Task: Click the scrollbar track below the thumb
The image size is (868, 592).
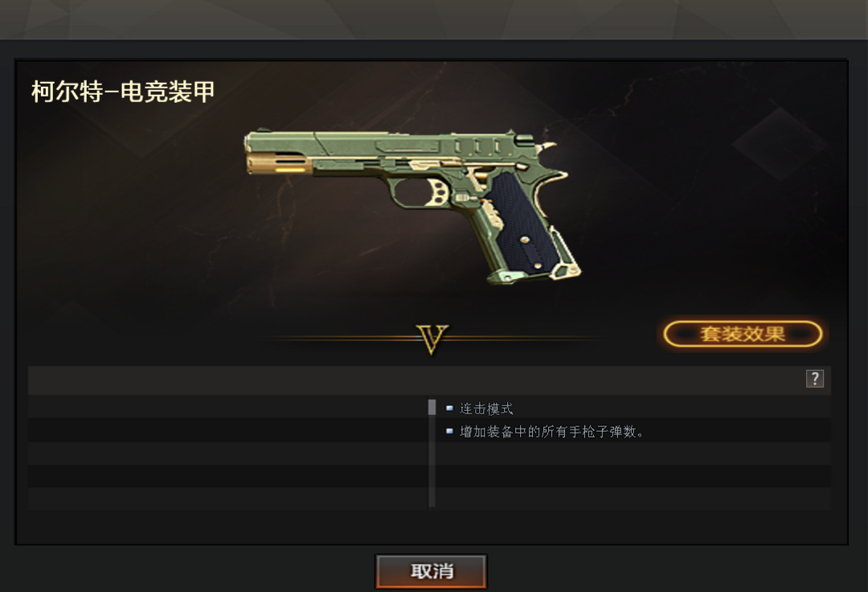Action: pos(432,461)
